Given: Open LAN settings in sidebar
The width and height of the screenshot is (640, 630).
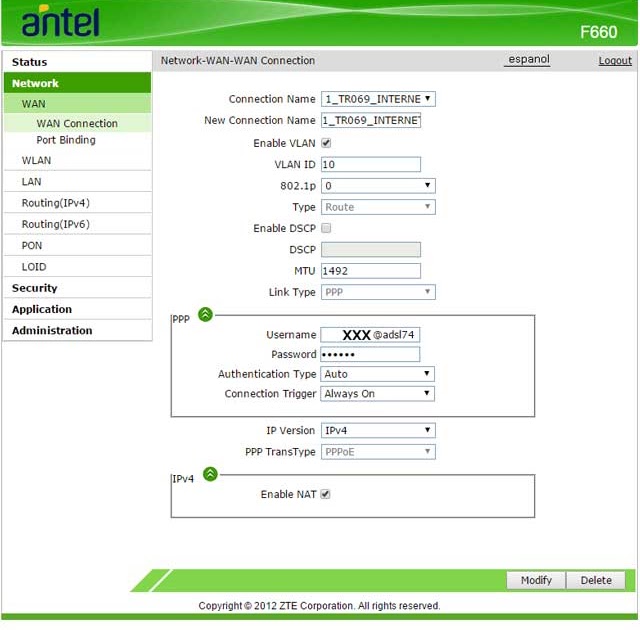Looking at the screenshot, I should 78,182.
